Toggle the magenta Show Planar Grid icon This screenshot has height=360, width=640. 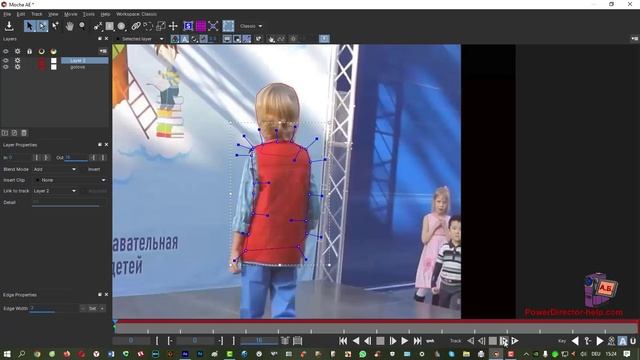(201, 26)
